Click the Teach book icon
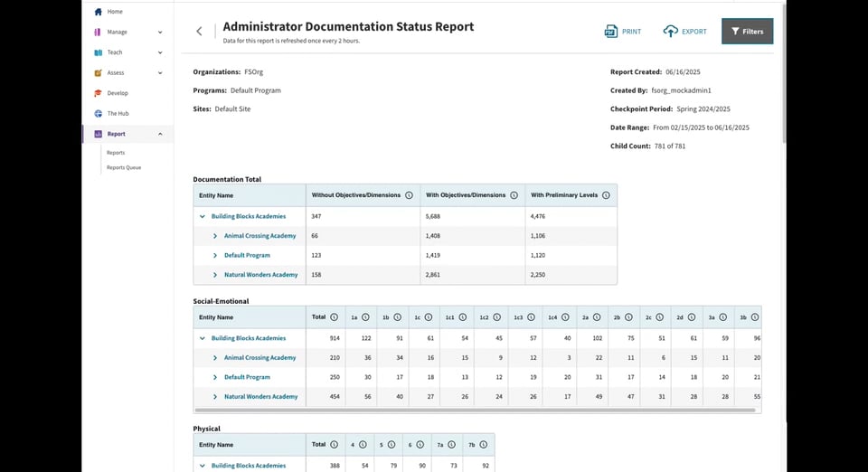868x472 pixels. point(98,52)
